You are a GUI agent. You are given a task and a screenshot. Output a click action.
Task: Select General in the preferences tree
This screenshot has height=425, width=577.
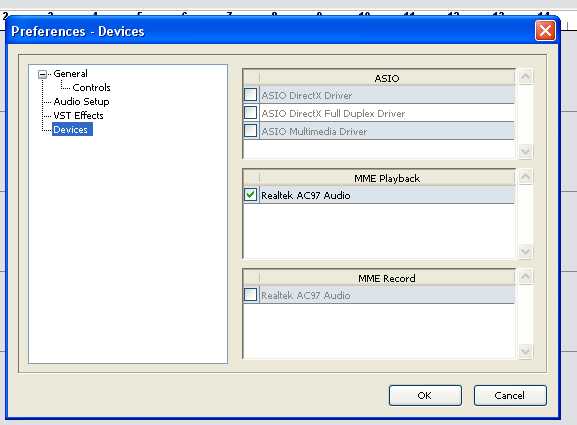tap(70, 74)
